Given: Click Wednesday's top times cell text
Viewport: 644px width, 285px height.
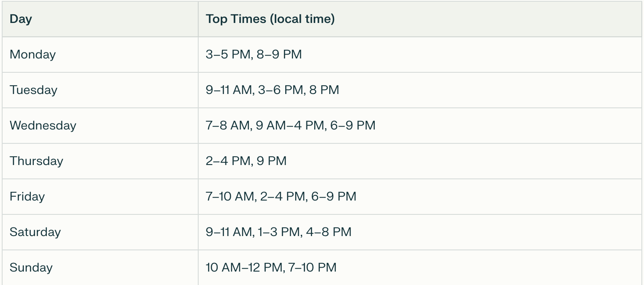Looking at the screenshot, I should click(x=290, y=126).
